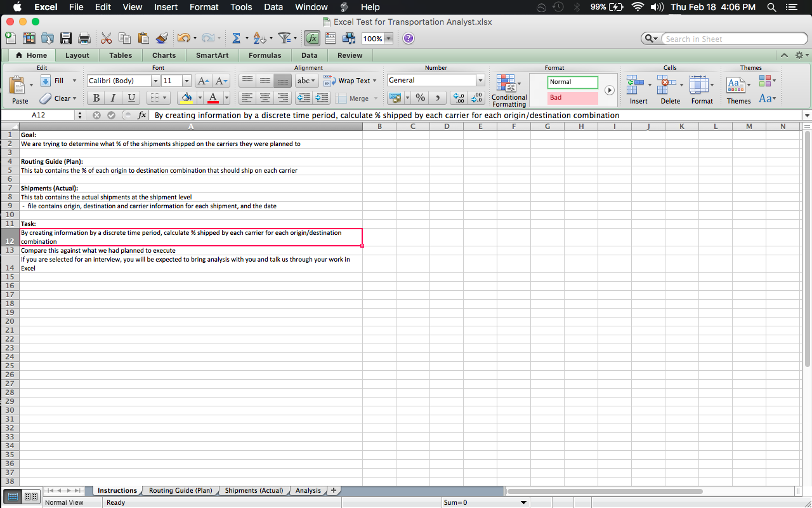Open Conditional Formatting menu
This screenshot has height=508, width=812.
[x=509, y=91]
